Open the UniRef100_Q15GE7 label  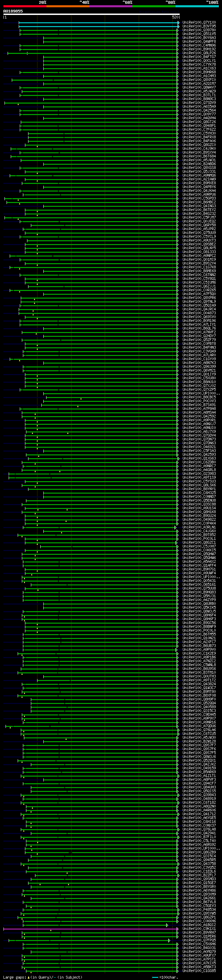pos(199,883)
